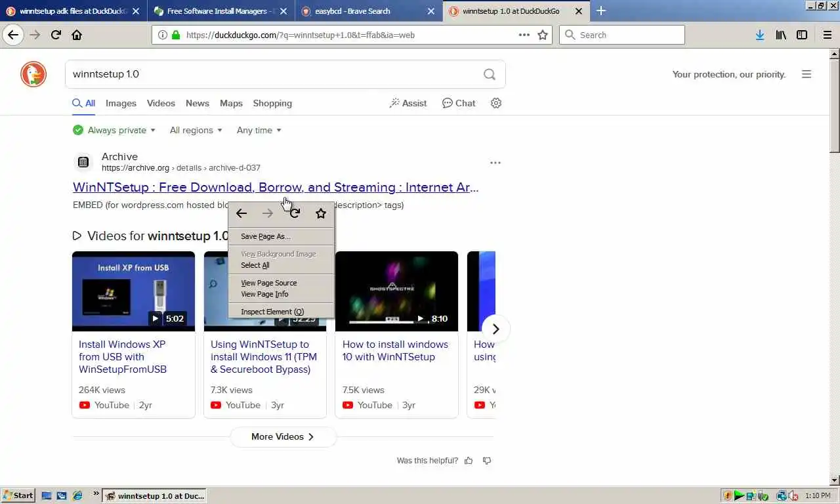Viewport: 840px width, 504px height.
Task: Open the browser hamburger menu
Action: pyautogui.click(x=828, y=35)
